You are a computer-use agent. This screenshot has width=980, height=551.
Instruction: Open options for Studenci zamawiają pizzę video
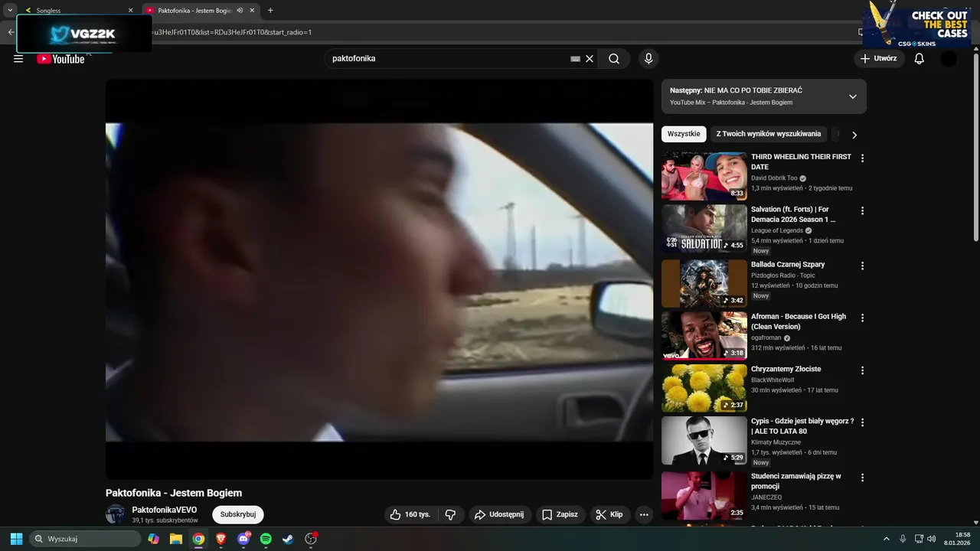[x=862, y=478]
